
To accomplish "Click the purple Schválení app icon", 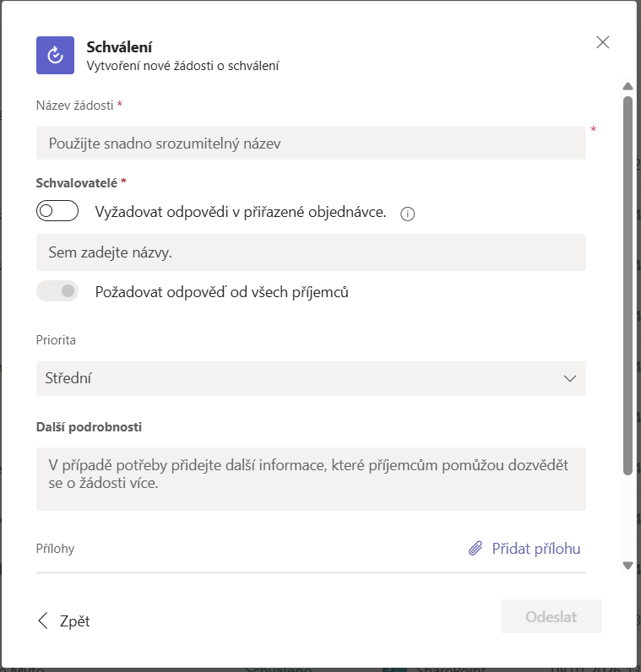I will 56,56.
